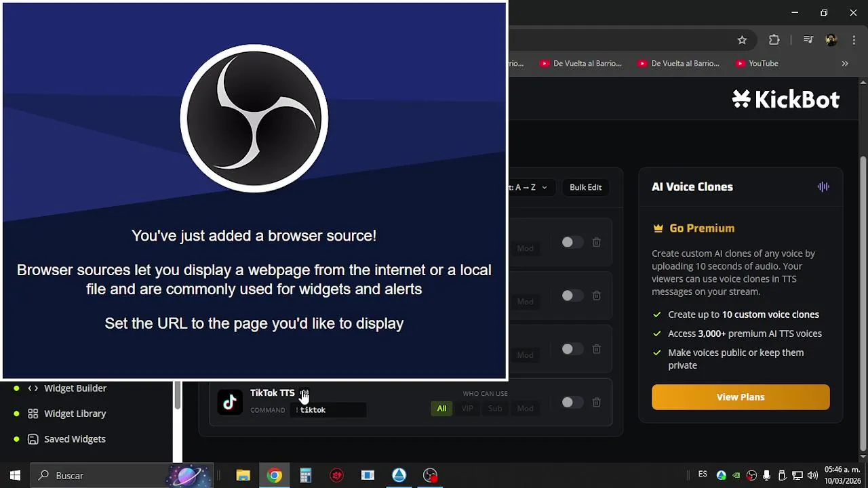The width and height of the screenshot is (868, 488).
Task: Open Chrome media controls icon
Action: point(808,40)
